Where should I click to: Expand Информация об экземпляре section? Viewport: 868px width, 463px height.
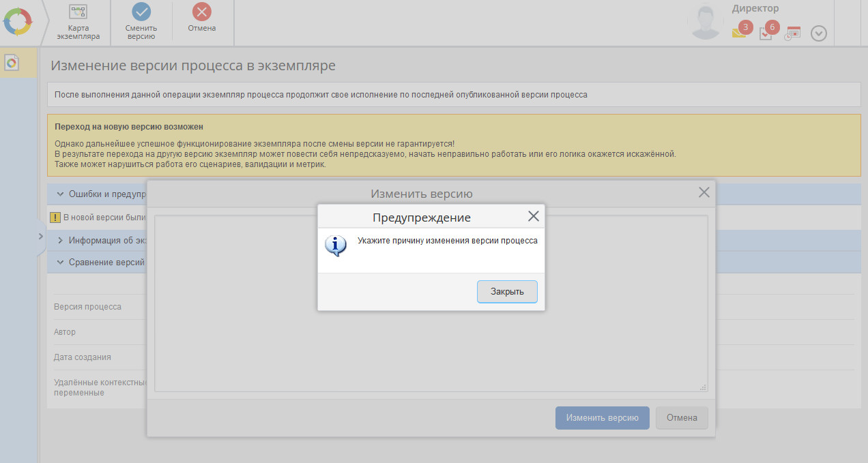click(61, 240)
